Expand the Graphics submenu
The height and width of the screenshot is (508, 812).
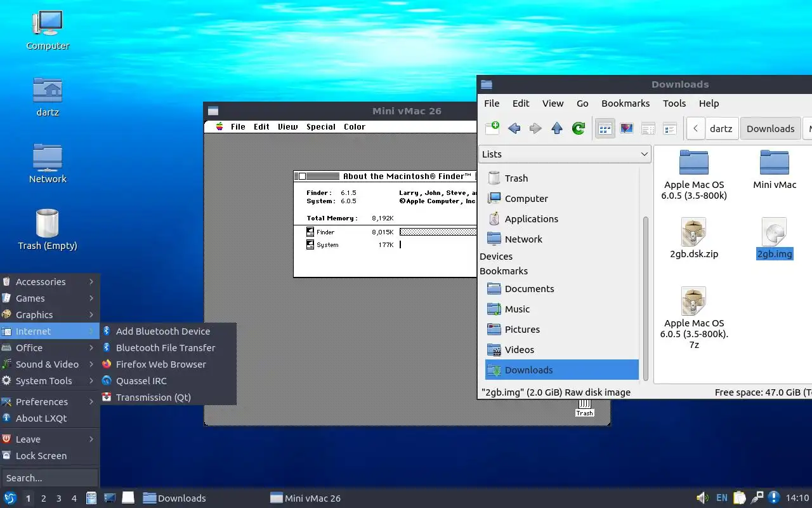pos(50,315)
